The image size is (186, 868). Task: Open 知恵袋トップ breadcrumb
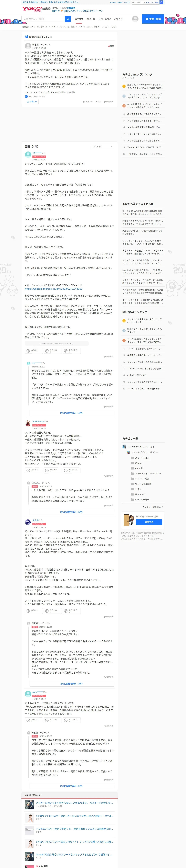tap(28, 27)
